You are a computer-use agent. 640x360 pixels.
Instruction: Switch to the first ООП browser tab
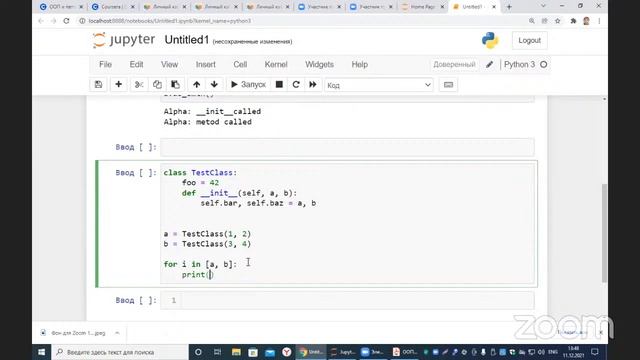pyautogui.click(x=61, y=7)
